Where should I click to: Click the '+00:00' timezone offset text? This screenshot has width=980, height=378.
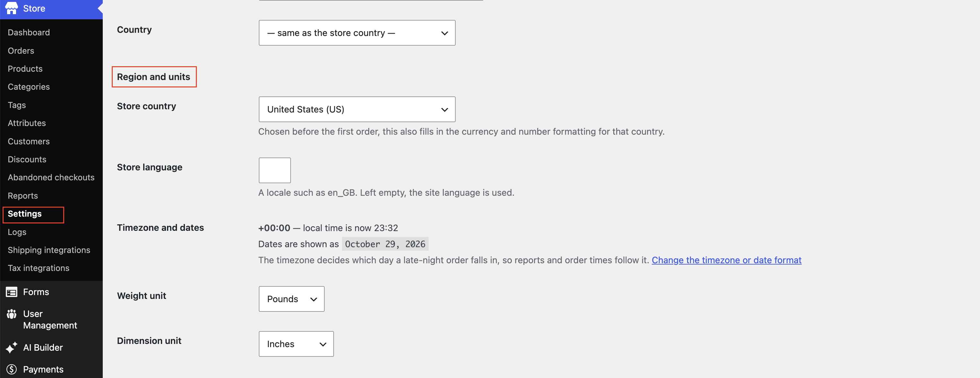(x=274, y=228)
